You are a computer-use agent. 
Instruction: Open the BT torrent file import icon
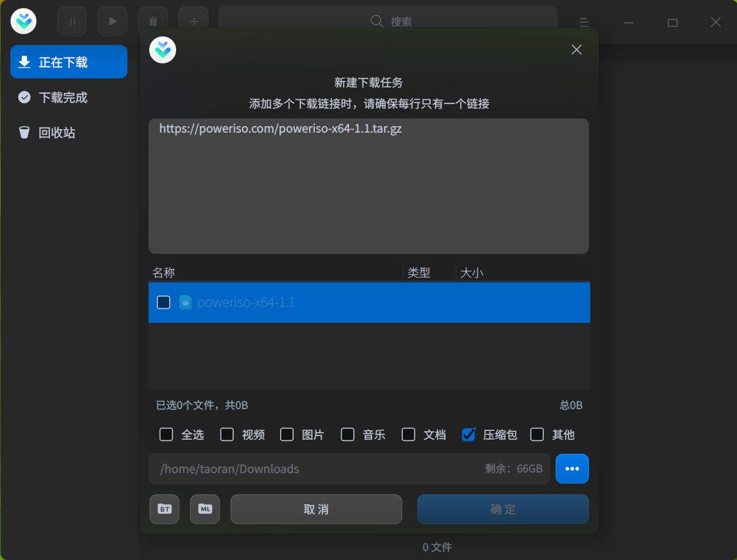pos(164,509)
